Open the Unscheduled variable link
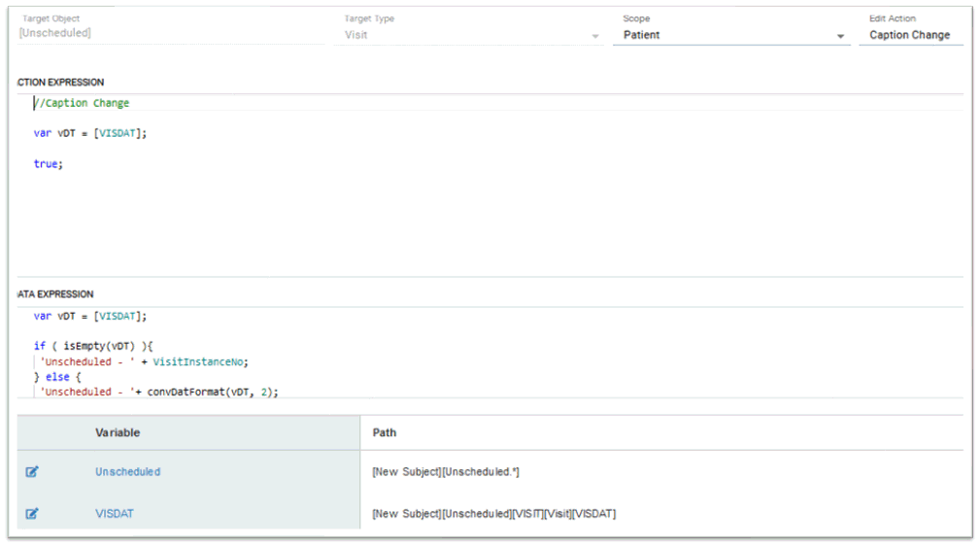Image resolution: width=980 pixels, height=547 pixels. (127, 471)
